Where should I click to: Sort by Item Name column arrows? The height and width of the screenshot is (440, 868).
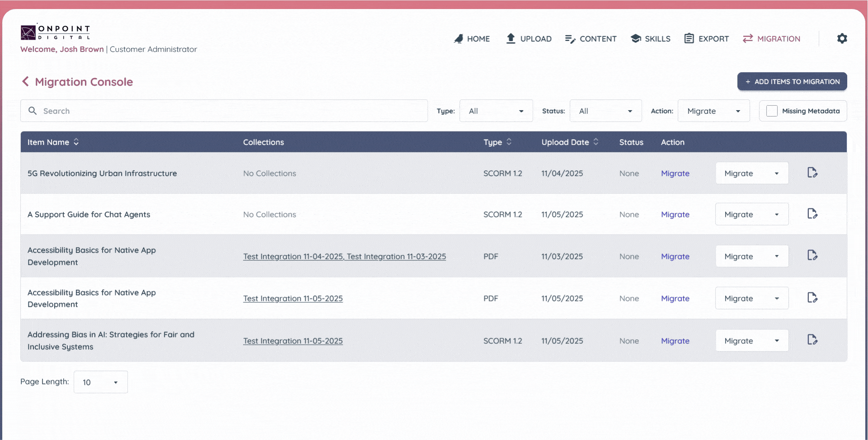(76, 142)
